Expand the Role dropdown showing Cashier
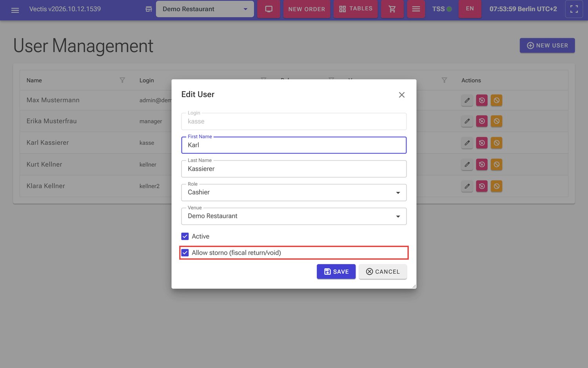The height and width of the screenshot is (368, 588). (294, 193)
